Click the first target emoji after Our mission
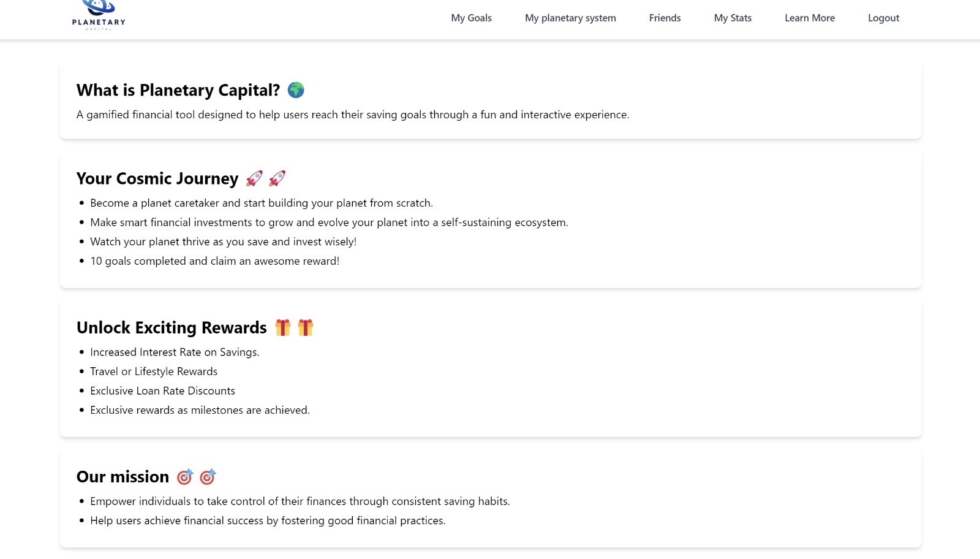 (x=184, y=476)
